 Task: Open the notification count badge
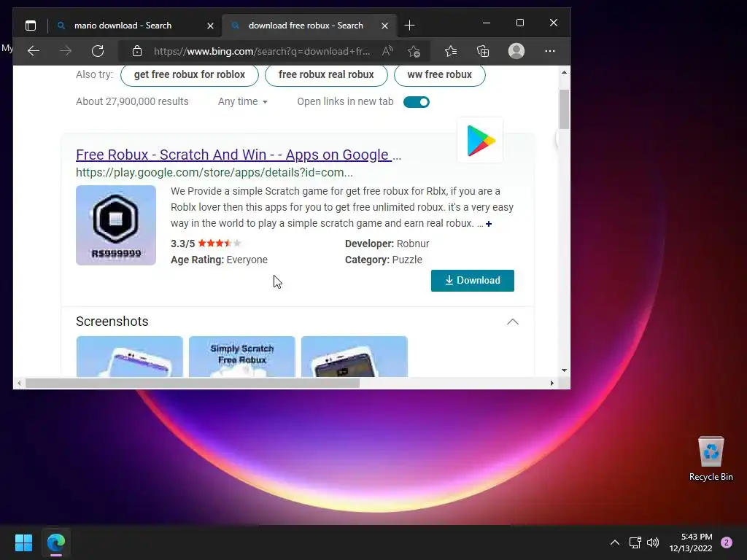(x=727, y=542)
